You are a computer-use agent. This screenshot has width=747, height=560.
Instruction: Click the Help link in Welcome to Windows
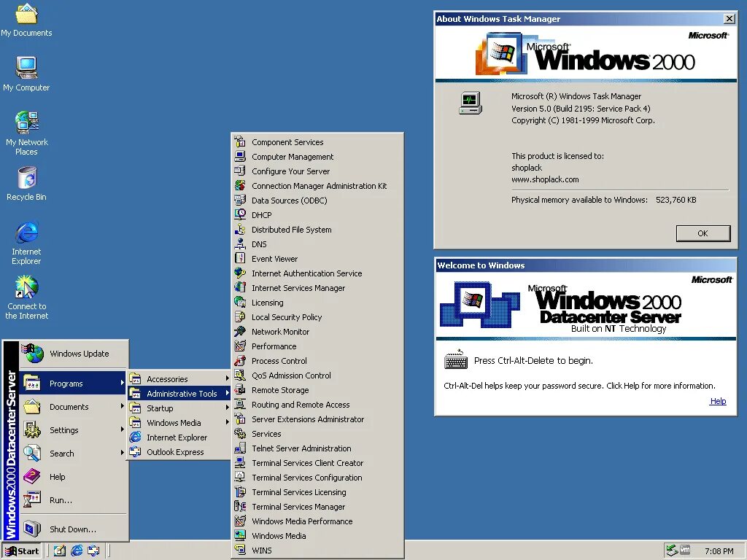click(x=718, y=401)
